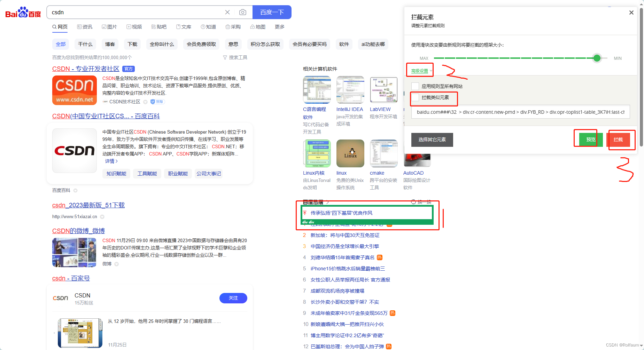Open hot search 新加坡：将与中国30天互免签证
The image size is (644, 350).
point(345,235)
